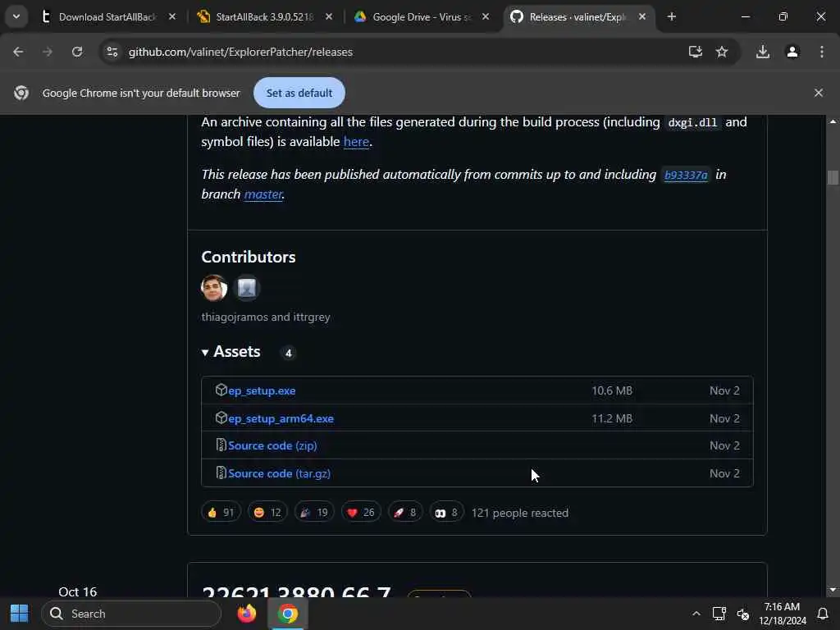Toggle eyes reaction with 8
The height and width of the screenshot is (630, 840).
446,513
